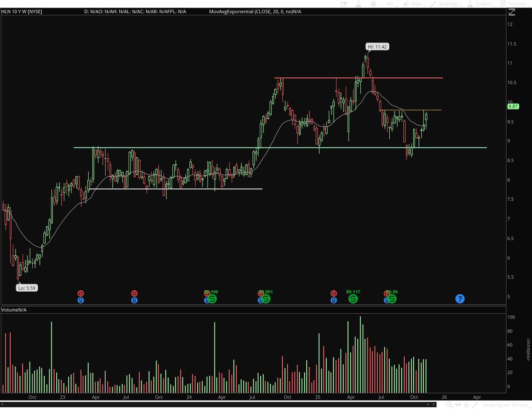Click the Hi: 11.42 price bubble

click(378, 46)
